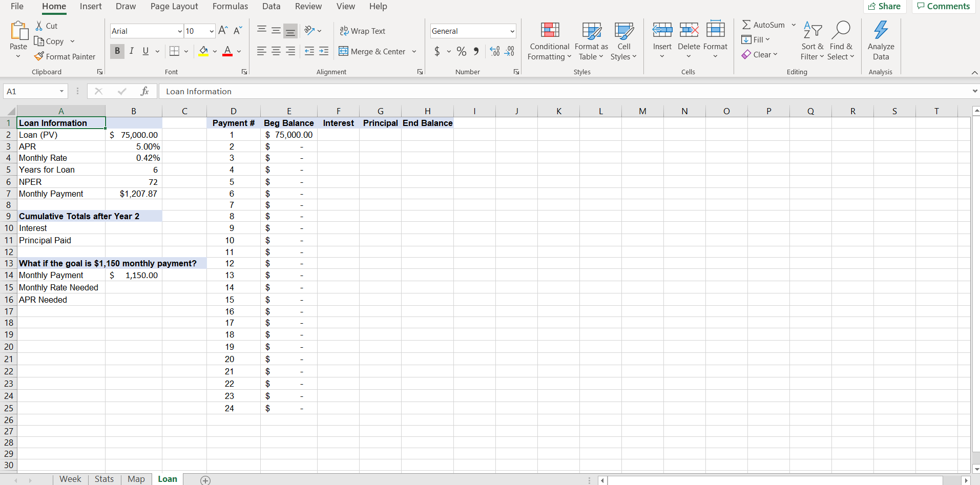Click Merge & Center
The width and height of the screenshot is (980, 485).
[x=371, y=51]
